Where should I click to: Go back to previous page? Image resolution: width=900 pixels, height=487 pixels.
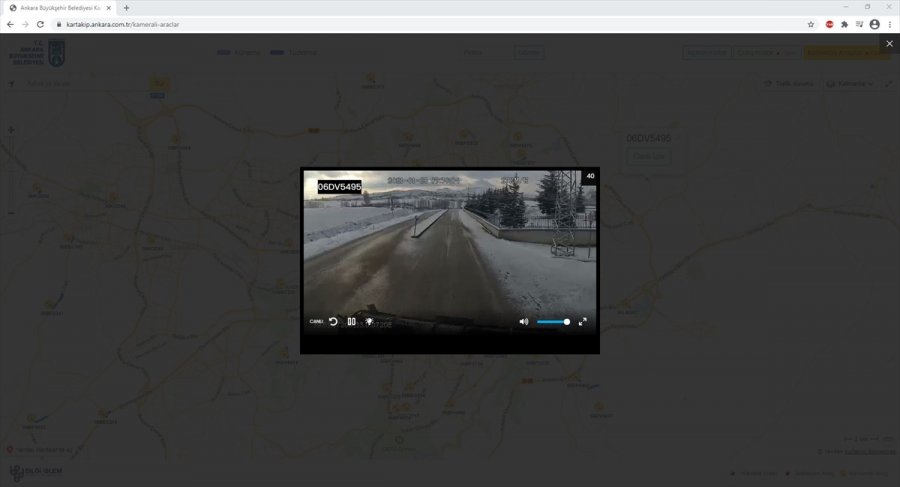coord(10,24)
